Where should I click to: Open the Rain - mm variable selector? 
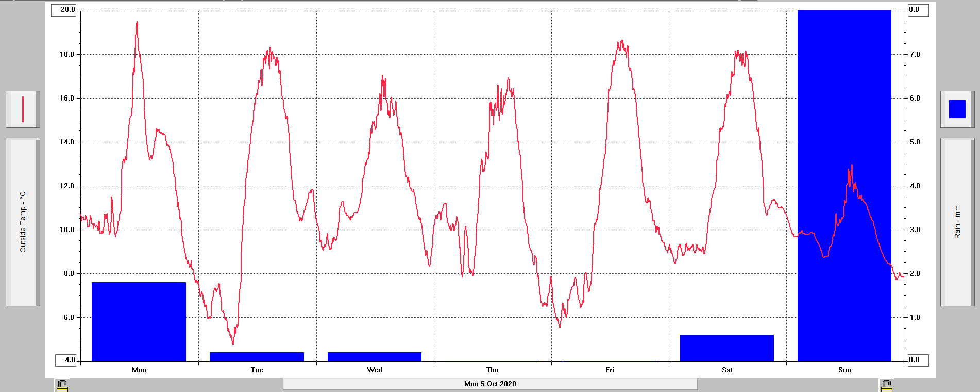(x=957, y=222)
